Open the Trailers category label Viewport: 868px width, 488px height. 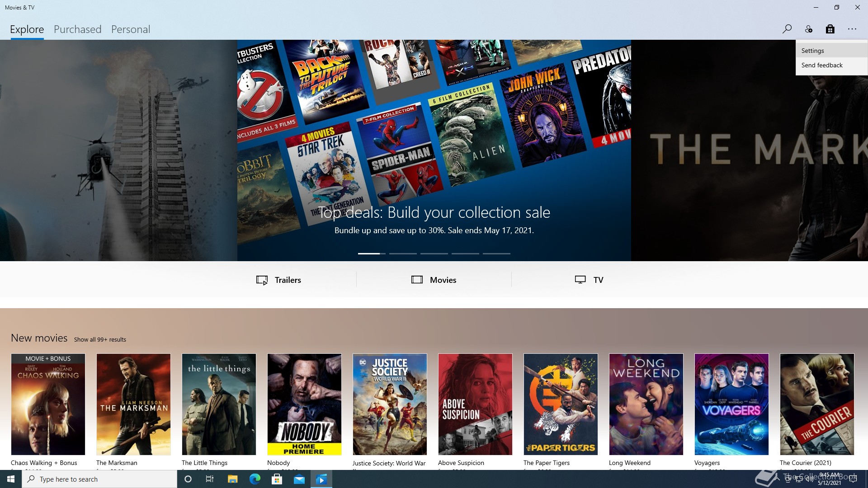[x=288, y=280]
